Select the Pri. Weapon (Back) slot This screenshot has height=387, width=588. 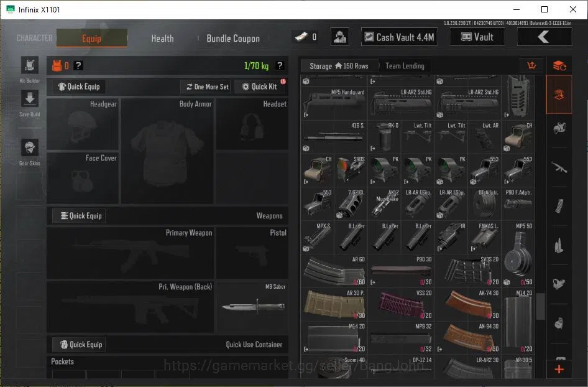(130, 307)
